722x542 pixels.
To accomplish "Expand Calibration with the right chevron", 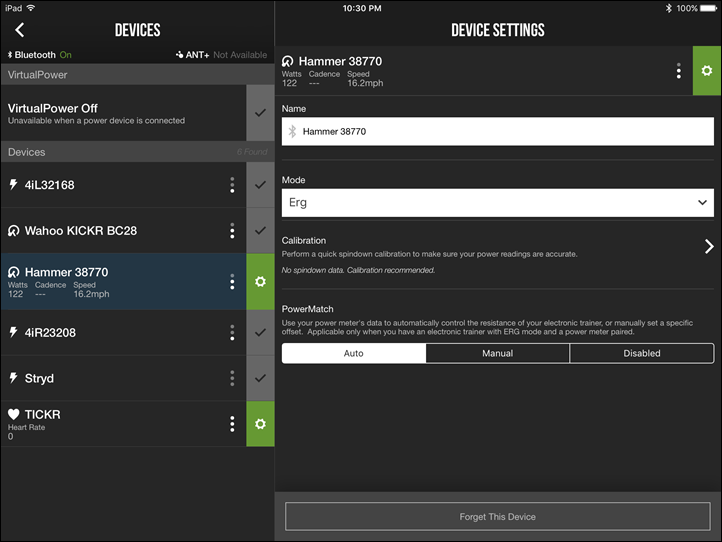I will click(708, 246).
